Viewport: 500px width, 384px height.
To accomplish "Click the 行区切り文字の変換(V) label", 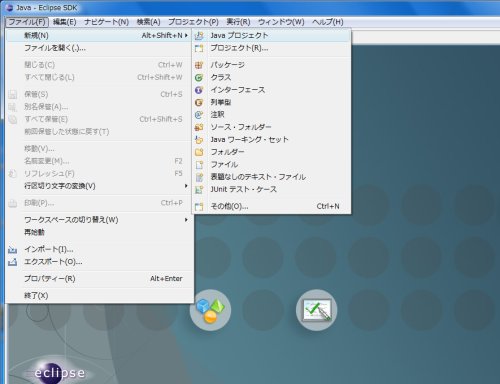I will 60,186.
